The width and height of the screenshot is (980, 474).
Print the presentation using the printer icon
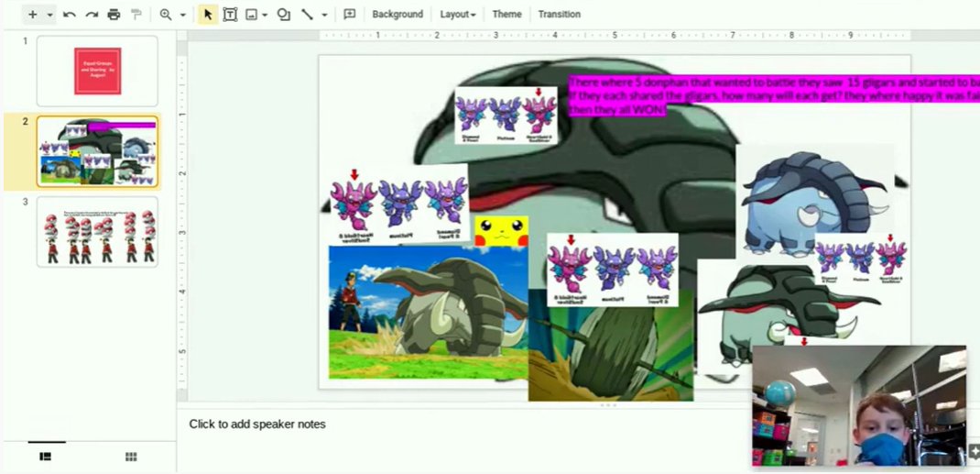pyautogui.click(x=114, y=15)
